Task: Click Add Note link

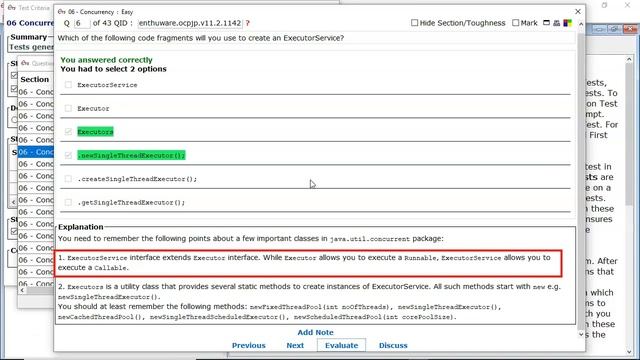Action: click(x=315, y=332)
